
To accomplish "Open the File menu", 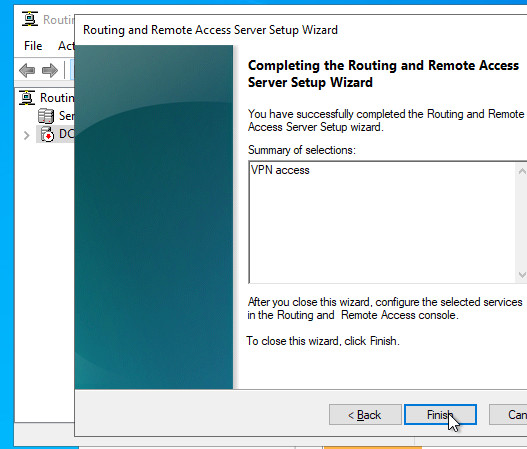I will pyautogui.click(x=33, y=46).
